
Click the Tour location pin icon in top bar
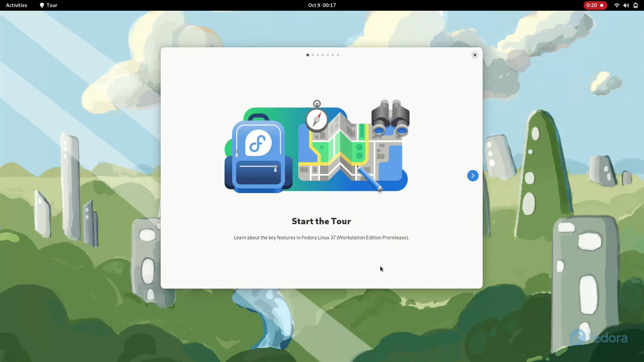point(42,5)
